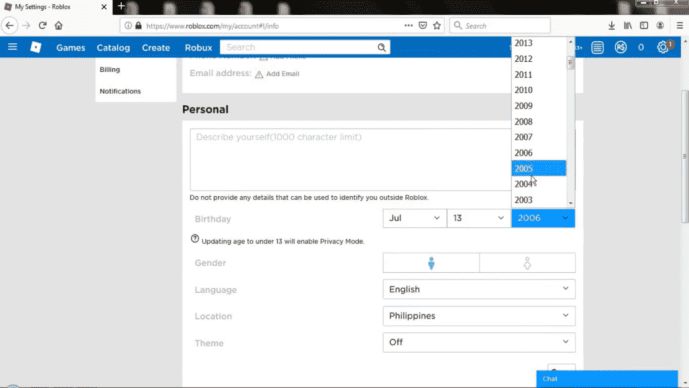Select the female gender icon

coord(527,263)
